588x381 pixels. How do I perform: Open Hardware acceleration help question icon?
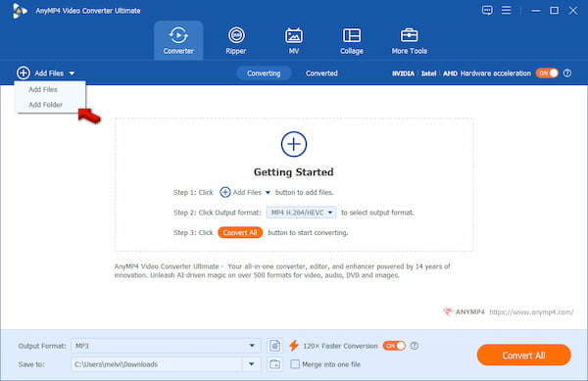[x=567, y=73]
